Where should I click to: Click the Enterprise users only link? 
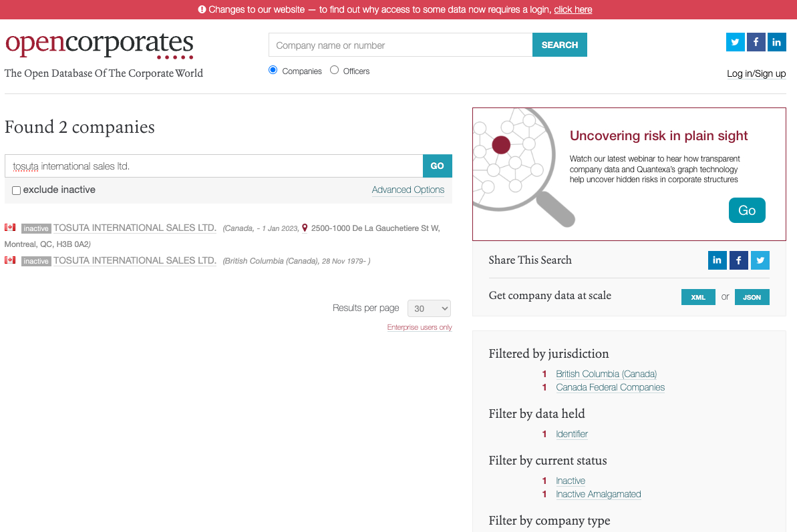[x=420, y=328]
